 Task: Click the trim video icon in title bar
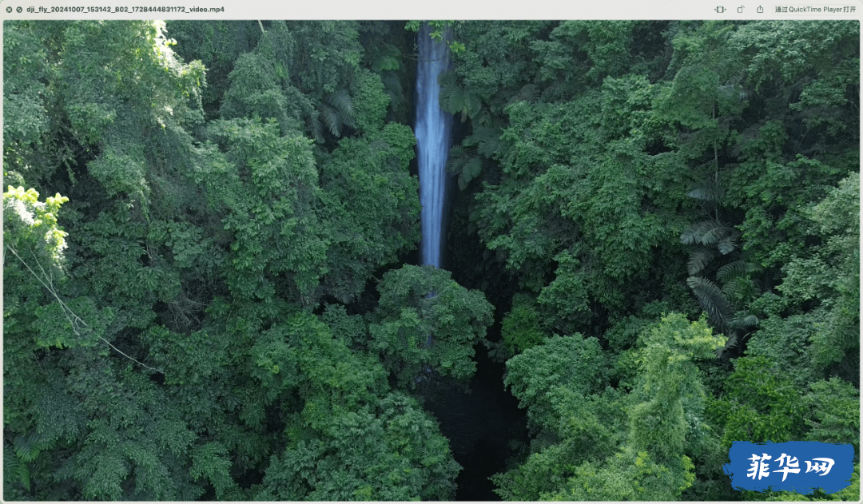click(720, 10)
